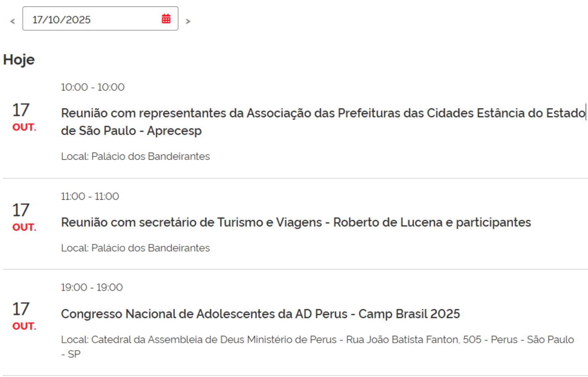
Task: Click day number 17 beside the Aprecesp event
Action: coord(21,110)
